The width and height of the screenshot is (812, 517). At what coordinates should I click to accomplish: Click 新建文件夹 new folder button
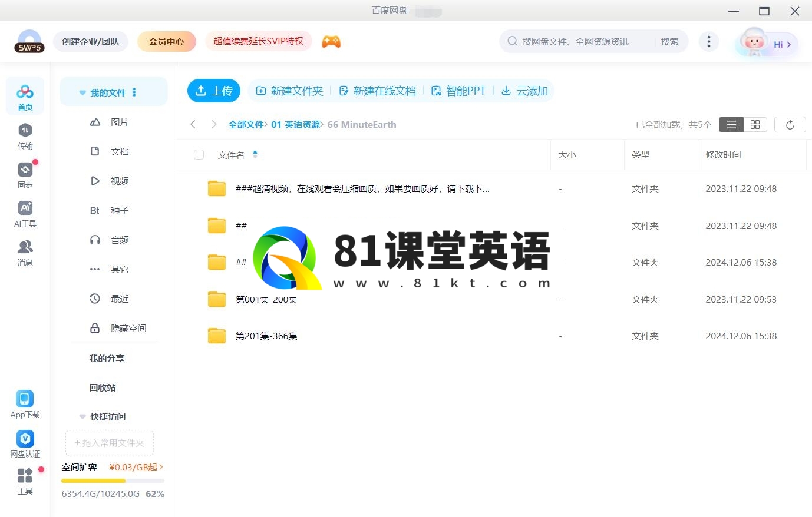(289, 91)
